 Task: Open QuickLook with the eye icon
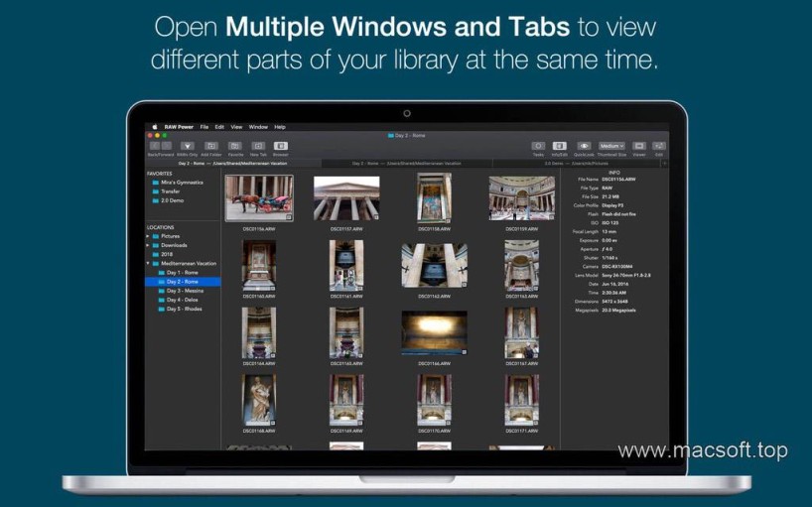pyautogui.click(x=584, y=146)
